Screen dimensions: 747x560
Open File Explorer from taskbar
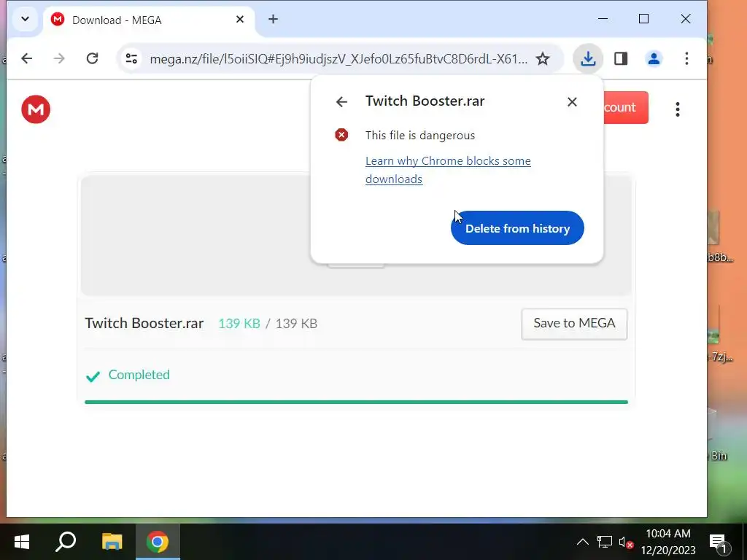[112, 542]
